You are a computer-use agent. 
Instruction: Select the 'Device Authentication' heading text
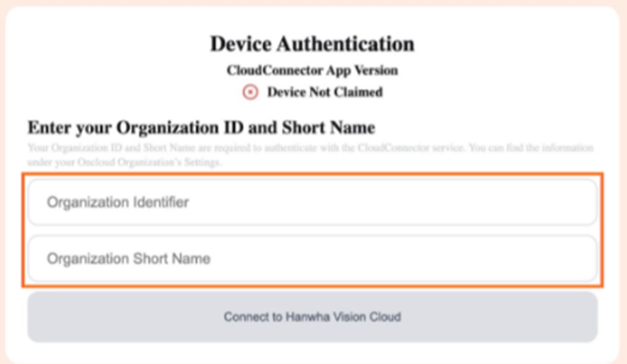pos(313,44)
